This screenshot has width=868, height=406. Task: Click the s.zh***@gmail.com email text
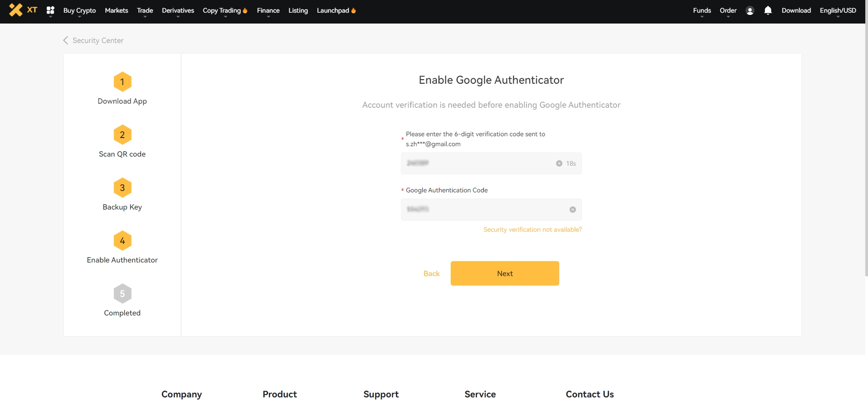pos(433,144)
